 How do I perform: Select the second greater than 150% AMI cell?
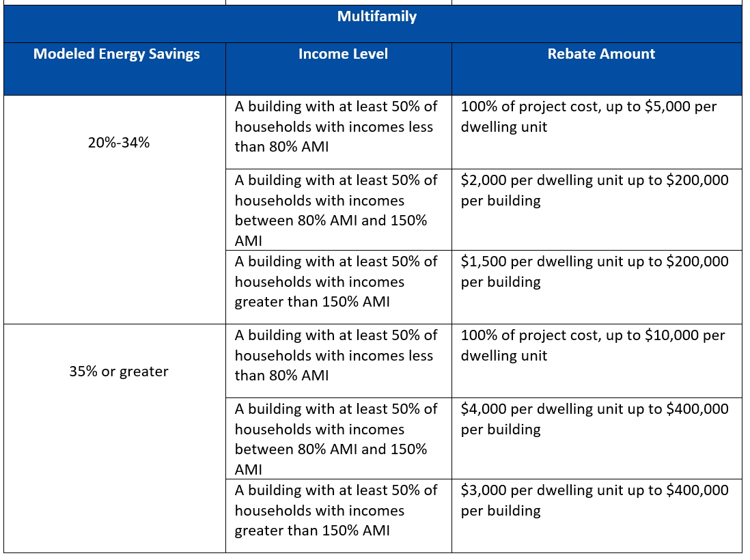339,511
